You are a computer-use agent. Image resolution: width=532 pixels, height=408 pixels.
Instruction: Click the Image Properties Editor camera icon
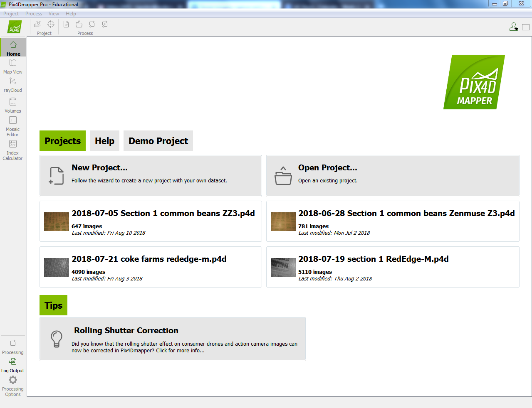click(37, 24)
